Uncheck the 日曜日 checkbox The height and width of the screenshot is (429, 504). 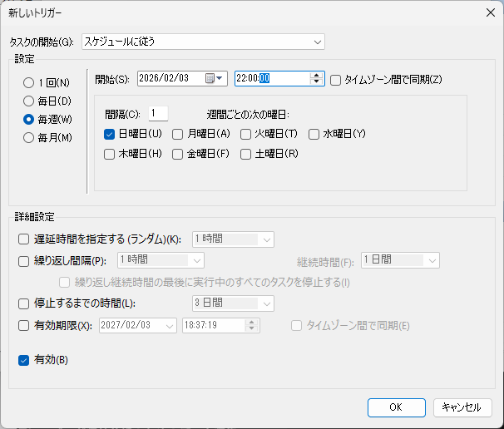click(110, 134)
